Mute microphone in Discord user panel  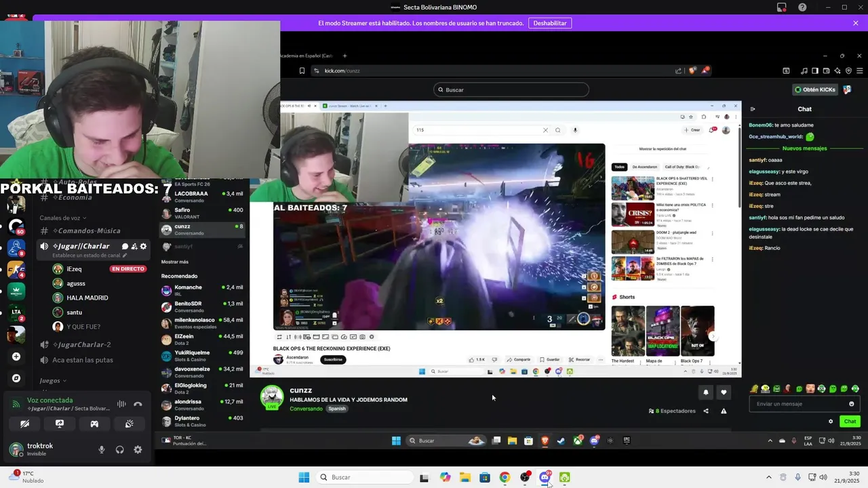pyautogui.click(x=102, y=449)
